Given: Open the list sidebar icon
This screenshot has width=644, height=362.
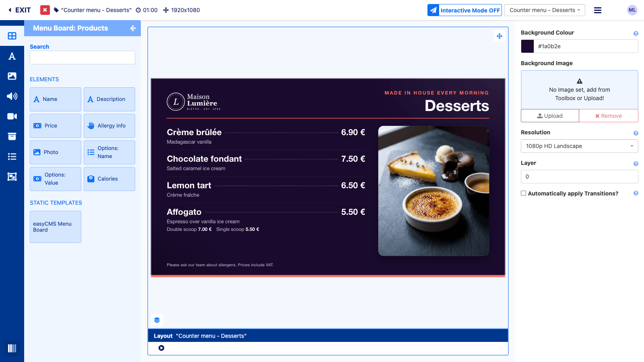Looking at the screenshot, I should tap(12, 156).
